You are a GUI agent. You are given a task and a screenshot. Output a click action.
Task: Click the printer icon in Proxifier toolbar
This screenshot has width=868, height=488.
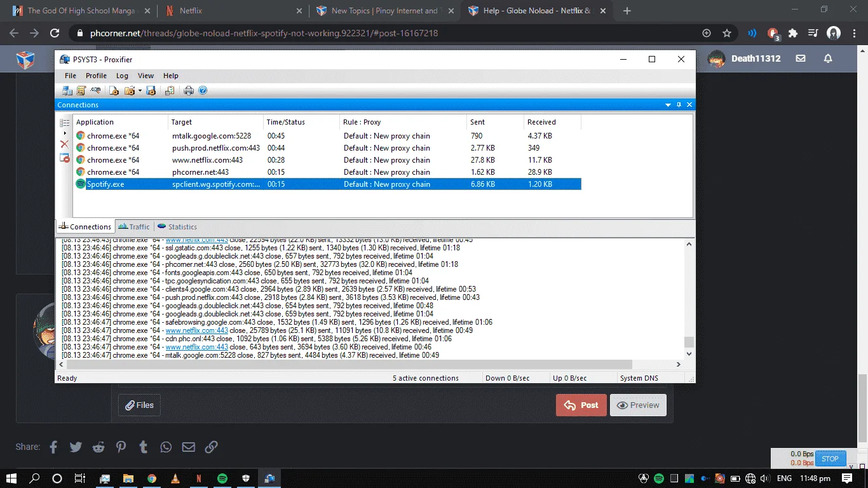click(189, 91)
